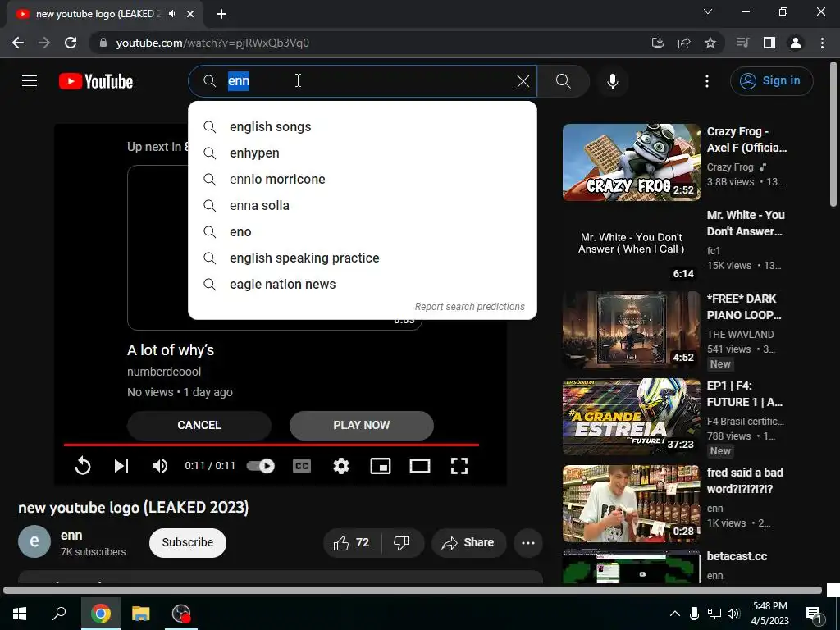Click the red video progress bar
Viewport: 840px width, 630px height.
pos(271,445)
